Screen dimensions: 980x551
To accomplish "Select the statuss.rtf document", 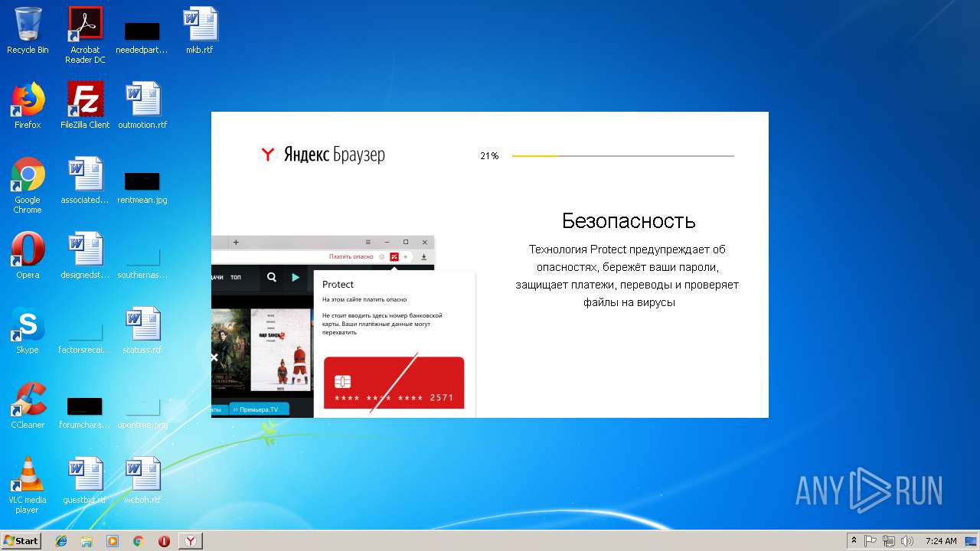I will coord(142,331).
